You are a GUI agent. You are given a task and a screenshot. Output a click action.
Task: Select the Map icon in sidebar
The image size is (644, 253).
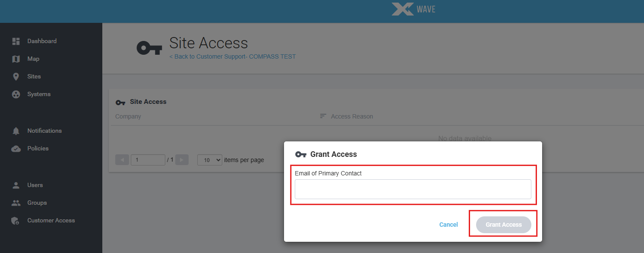click(16, 59)
